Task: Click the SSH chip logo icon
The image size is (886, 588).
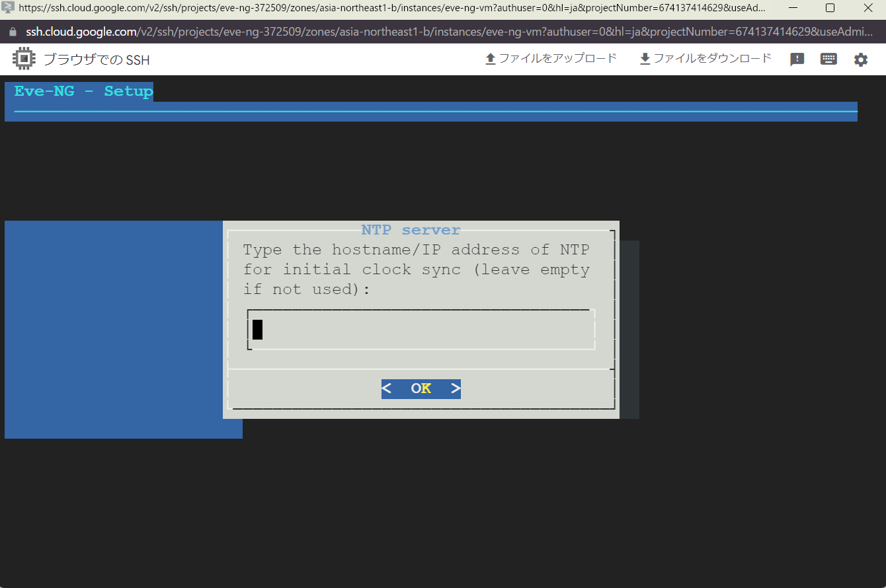Action: coord(24,59)
